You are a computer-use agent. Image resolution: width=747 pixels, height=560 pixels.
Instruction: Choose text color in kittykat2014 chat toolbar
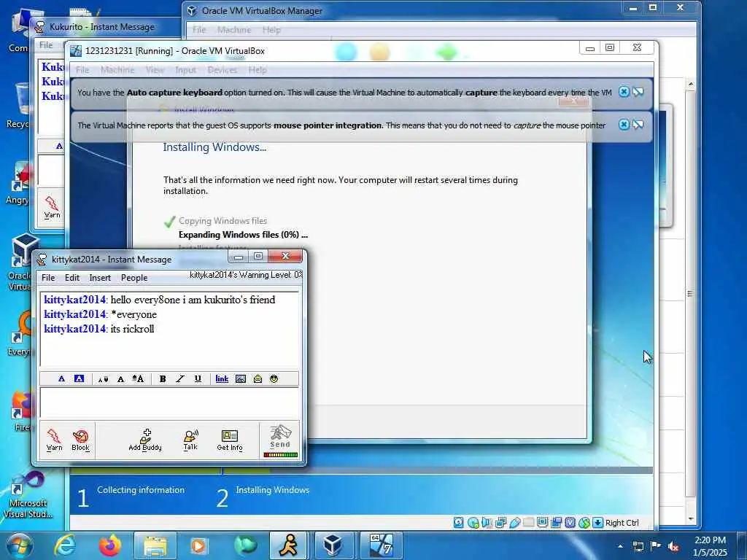(61, 378)
